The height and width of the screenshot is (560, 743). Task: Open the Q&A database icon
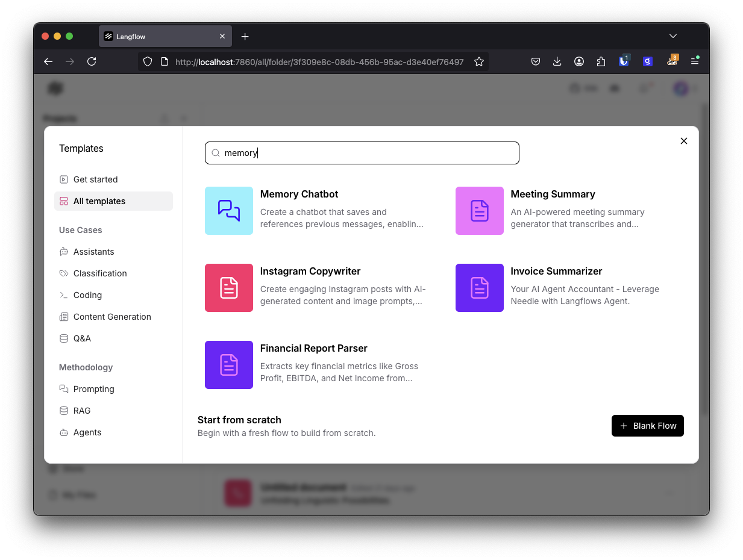click(64, 338)
